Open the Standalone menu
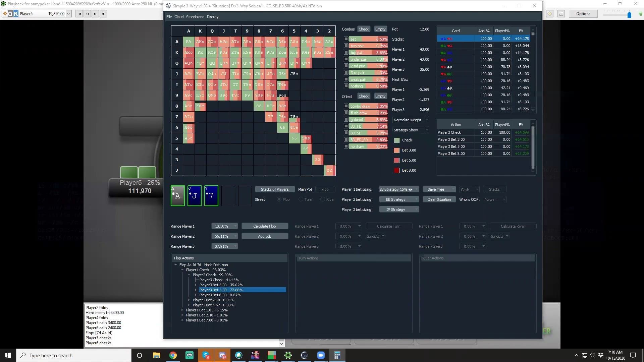The height and width of the screenshot is (362, 644). [195, 17]
